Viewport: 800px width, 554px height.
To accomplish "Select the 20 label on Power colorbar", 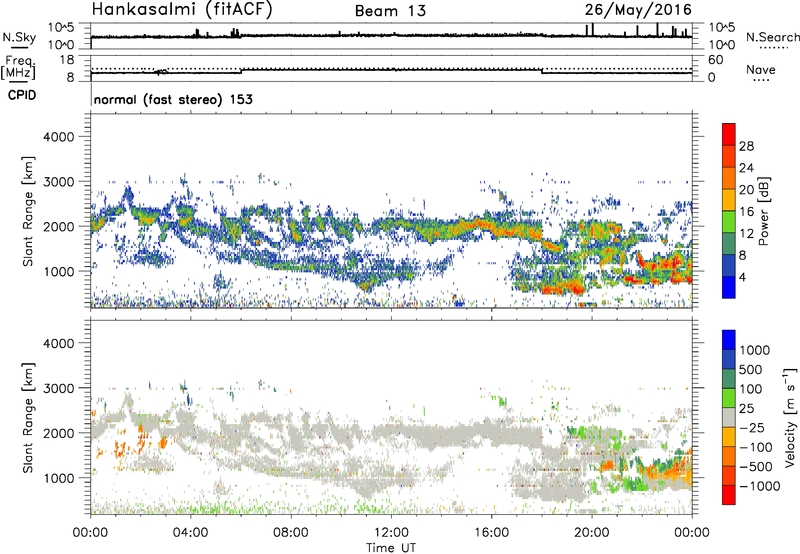I will coord(746,190).
